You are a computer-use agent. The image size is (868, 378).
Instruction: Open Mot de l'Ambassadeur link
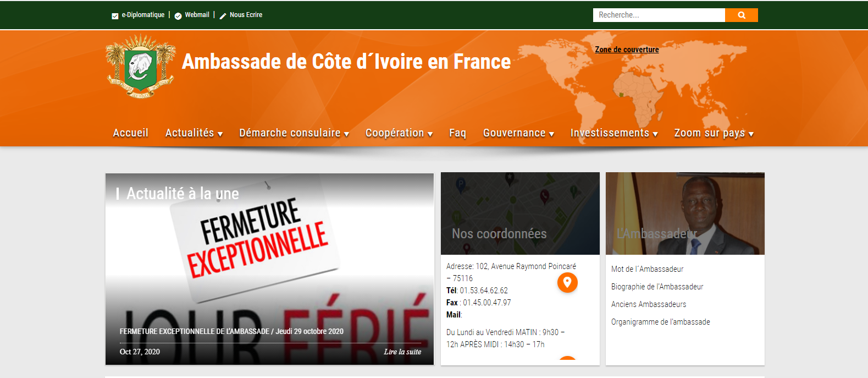647,269
